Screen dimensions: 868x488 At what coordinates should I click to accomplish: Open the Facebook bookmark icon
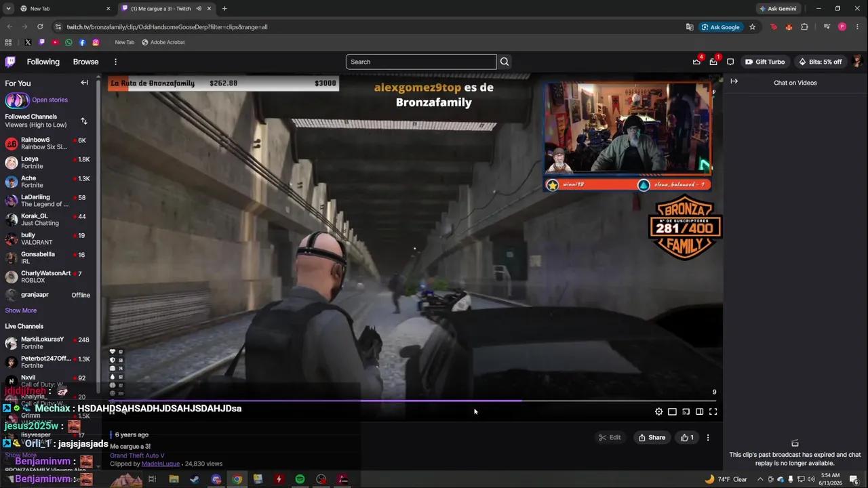(82, 42)
